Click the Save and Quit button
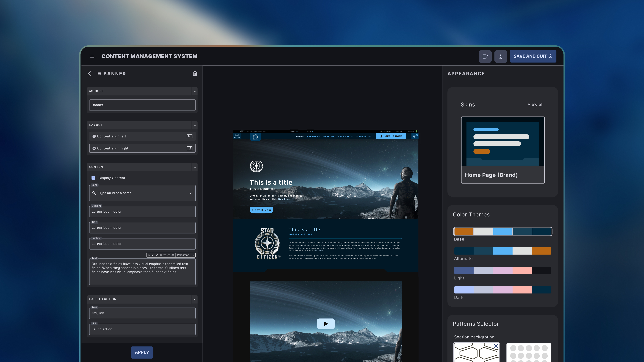 (x=533, y=56)
